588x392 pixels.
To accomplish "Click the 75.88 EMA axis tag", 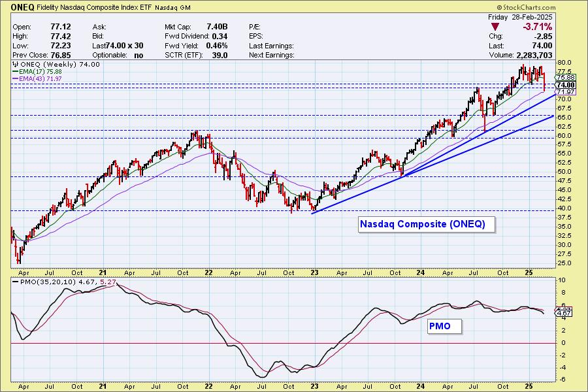I will pyautogui.click(x=566, y=78).
